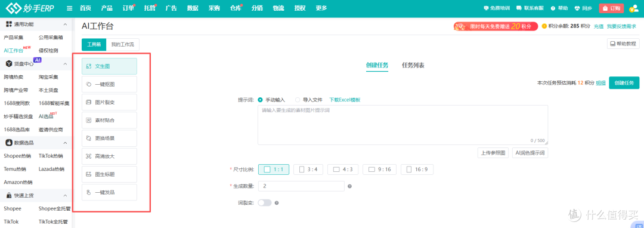
Task: Open the 任务列表 tab
Action: (x=413, y=65)
